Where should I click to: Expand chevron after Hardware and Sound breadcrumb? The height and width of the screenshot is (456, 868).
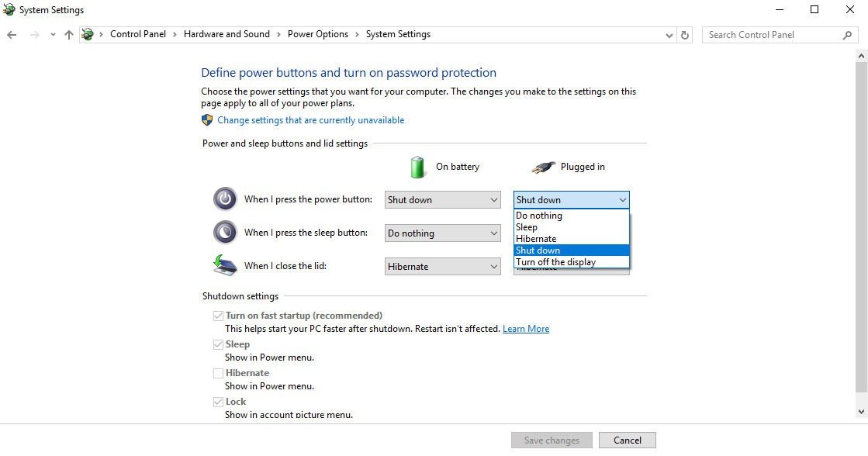point(278,34)
